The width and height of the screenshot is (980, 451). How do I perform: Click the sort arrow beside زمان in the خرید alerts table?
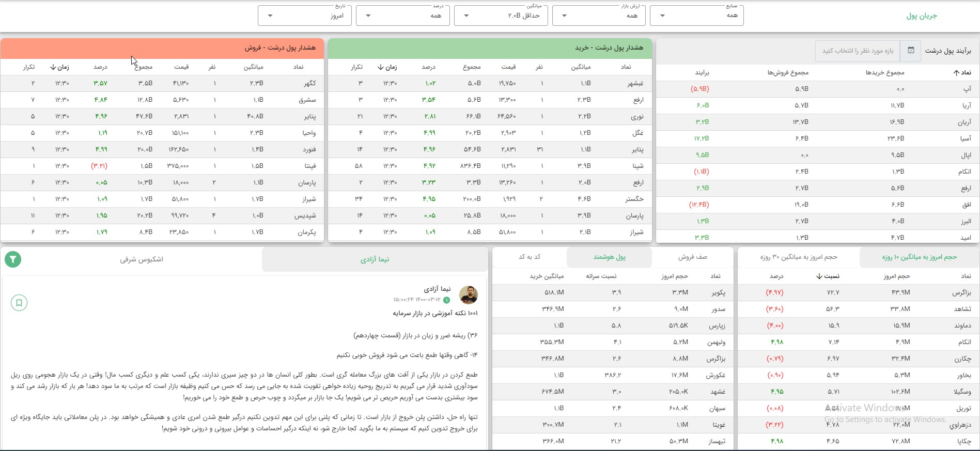pyautogui.click(x=381, y=67)
